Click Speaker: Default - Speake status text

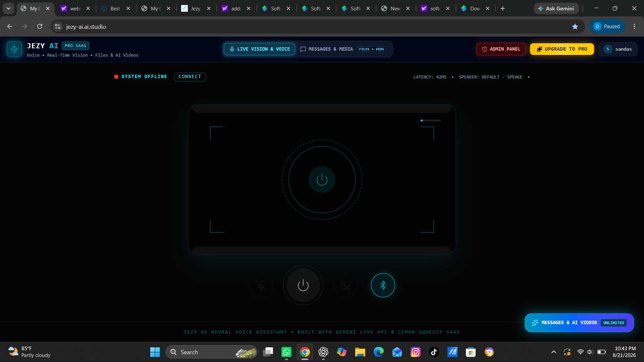tap(491, 77)
